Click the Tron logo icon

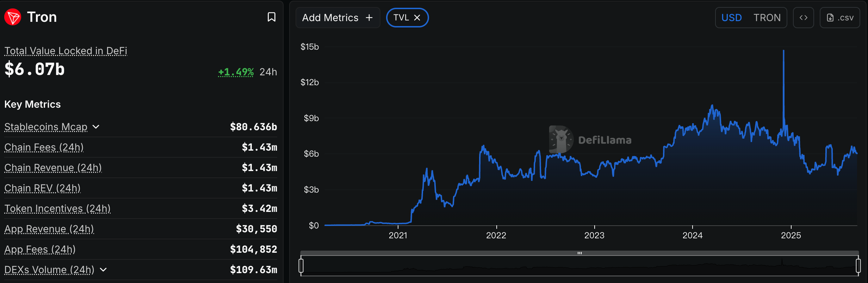[12, 17]
